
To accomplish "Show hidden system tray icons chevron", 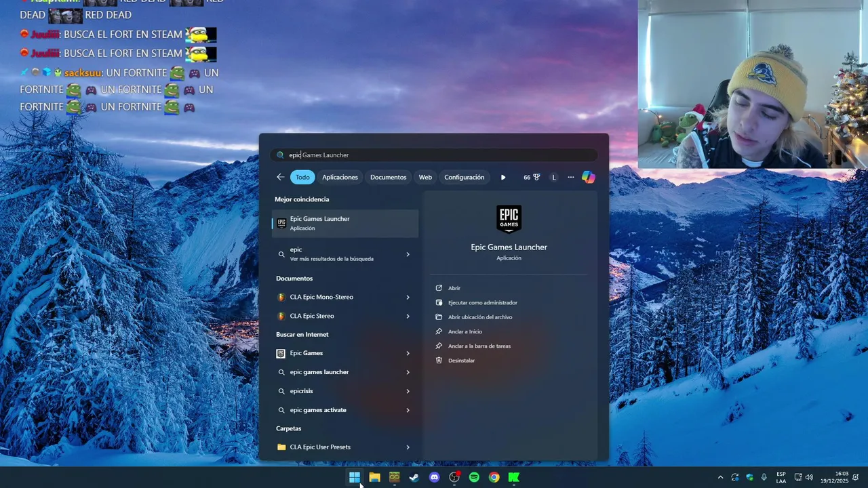I will (x=720, y=477).
